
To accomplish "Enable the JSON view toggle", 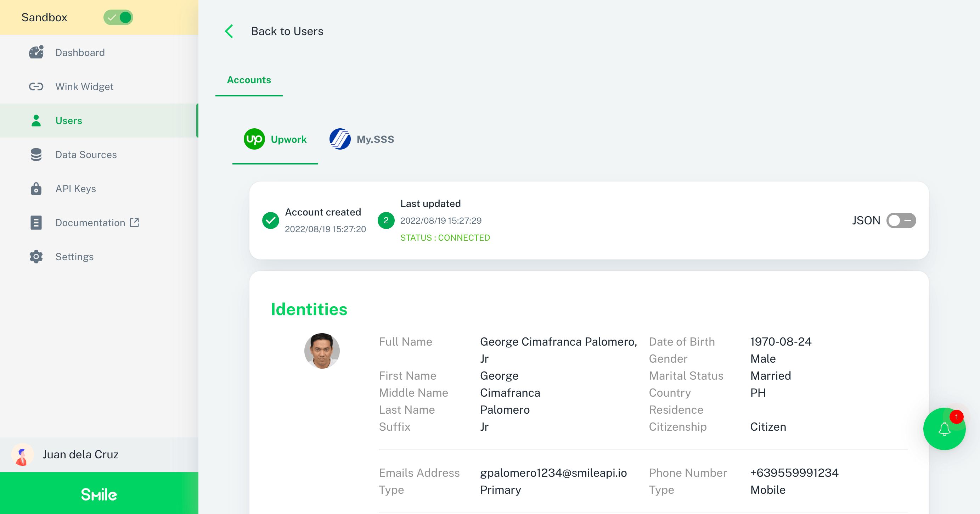I will click(901, 220).
